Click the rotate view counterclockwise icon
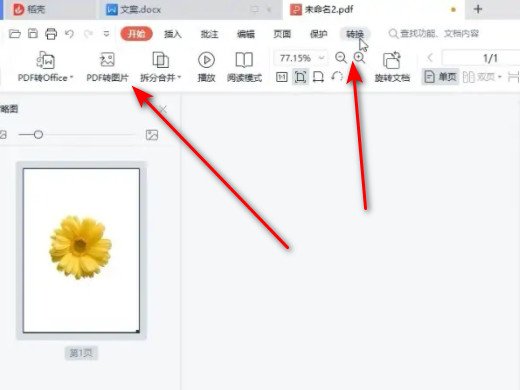Image resolution: width=520 pixels, height=390 pixels. (337, 77)
